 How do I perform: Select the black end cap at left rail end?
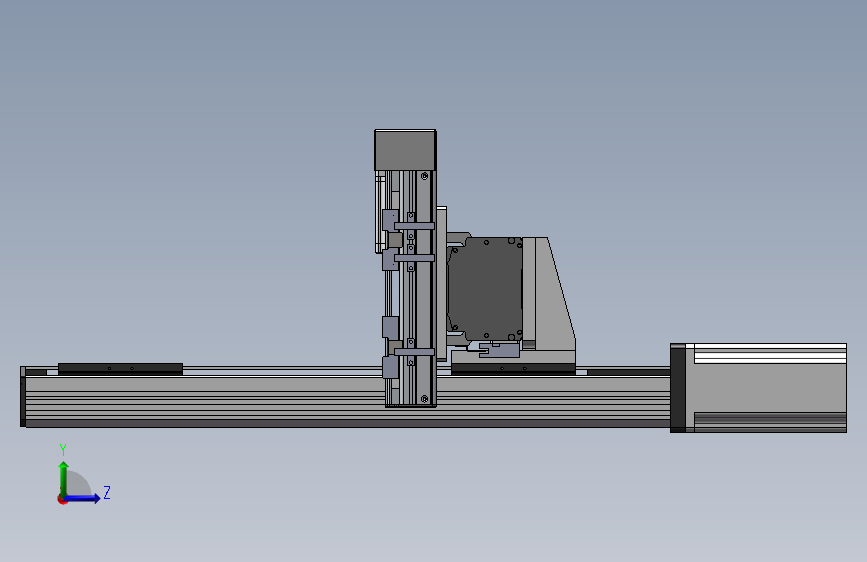tap(23, 397)
